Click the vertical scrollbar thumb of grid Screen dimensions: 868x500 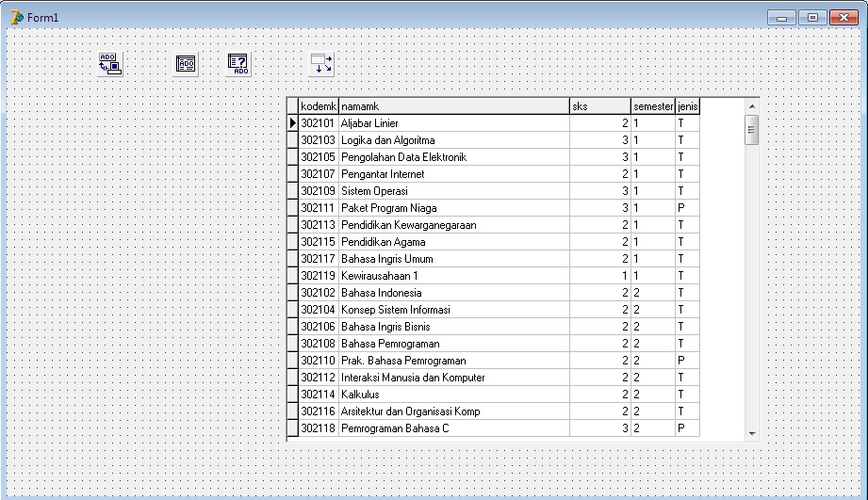click(751, 130)
